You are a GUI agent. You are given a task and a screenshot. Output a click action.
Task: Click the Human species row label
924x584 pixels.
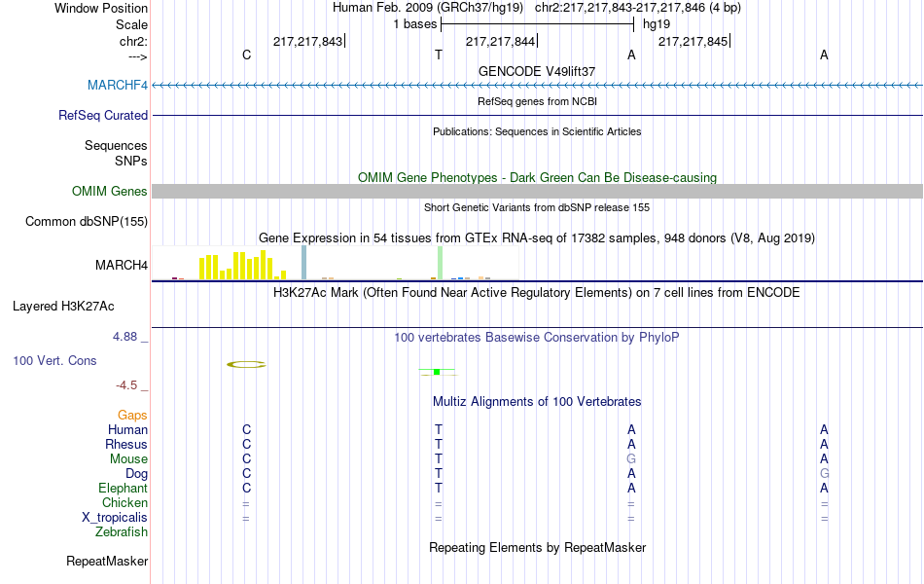127,430
